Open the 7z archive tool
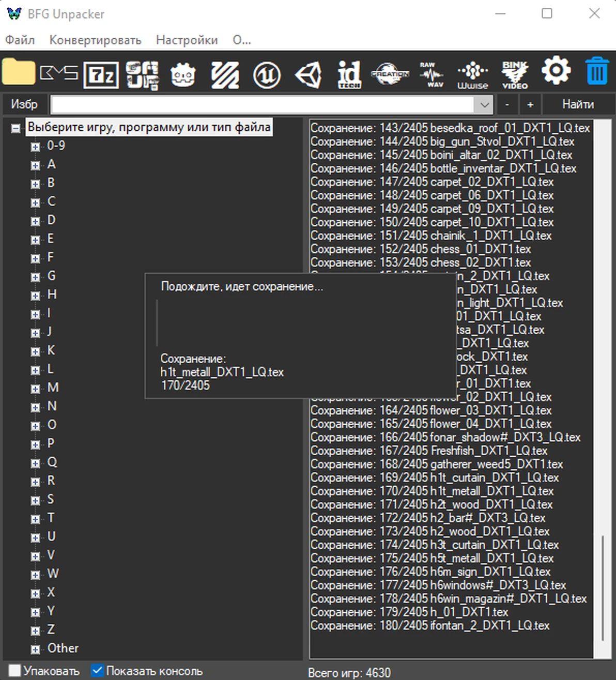616x680 pixels. click(x=101, y=75)
